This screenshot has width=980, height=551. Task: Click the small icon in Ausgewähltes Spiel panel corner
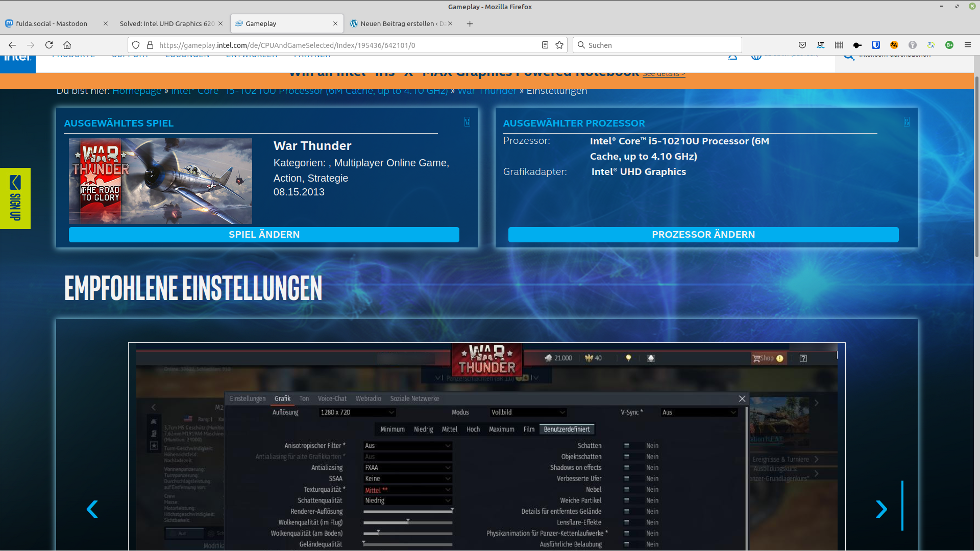click(x=467, y=122)
